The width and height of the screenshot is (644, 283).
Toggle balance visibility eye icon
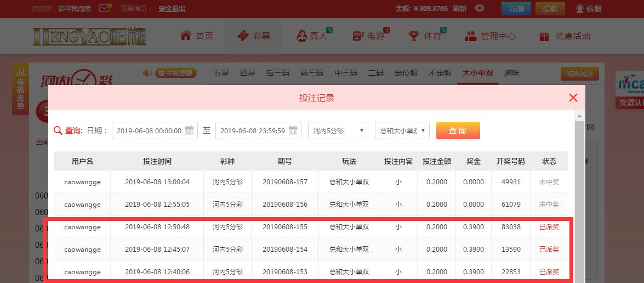(x=480, y=8)
